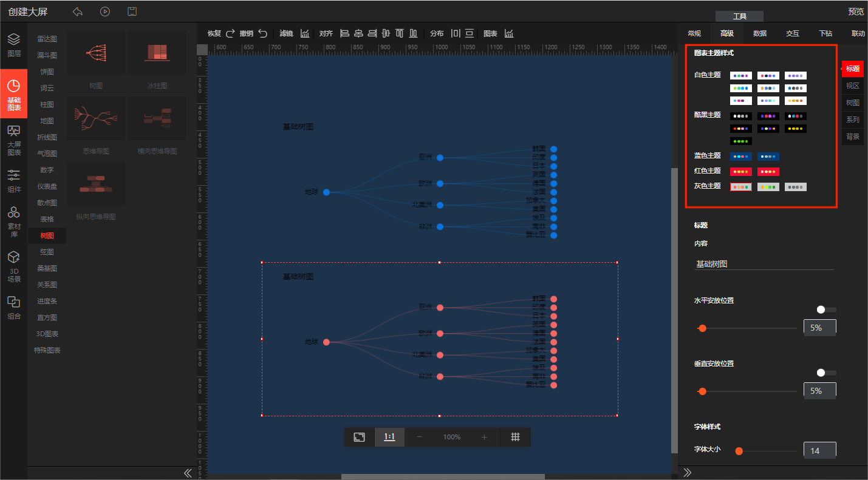Choose 桑基图 in the chart type list
Screen dimensions: 868x480
pyautogui.click(x=47, y=268)
